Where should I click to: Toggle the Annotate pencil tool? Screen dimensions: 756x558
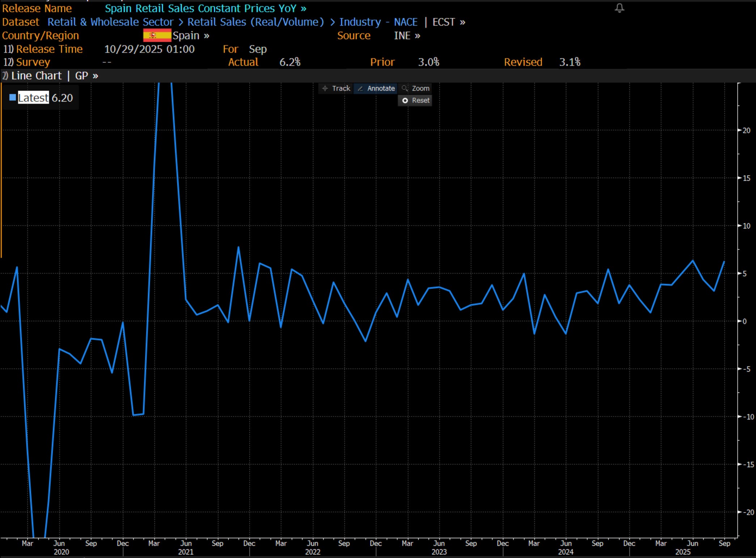376,89
